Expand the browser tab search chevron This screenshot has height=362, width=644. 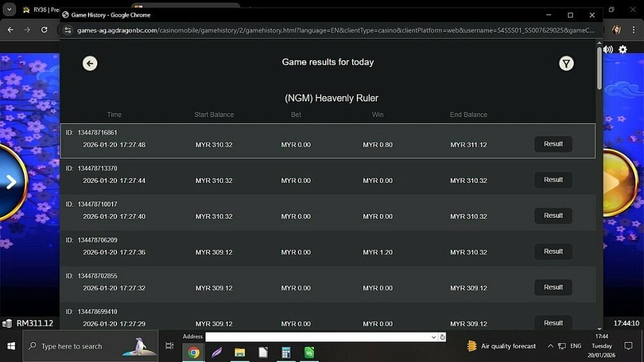tap(9, 10)
